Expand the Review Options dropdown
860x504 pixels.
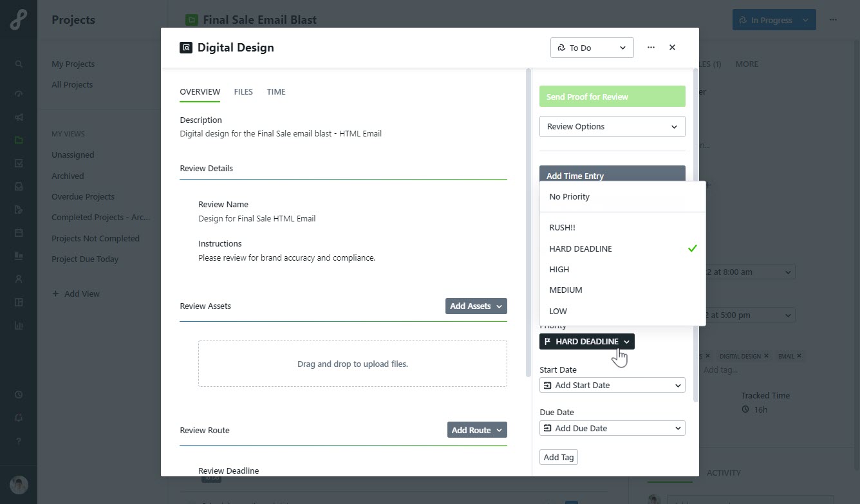(612, 126)
